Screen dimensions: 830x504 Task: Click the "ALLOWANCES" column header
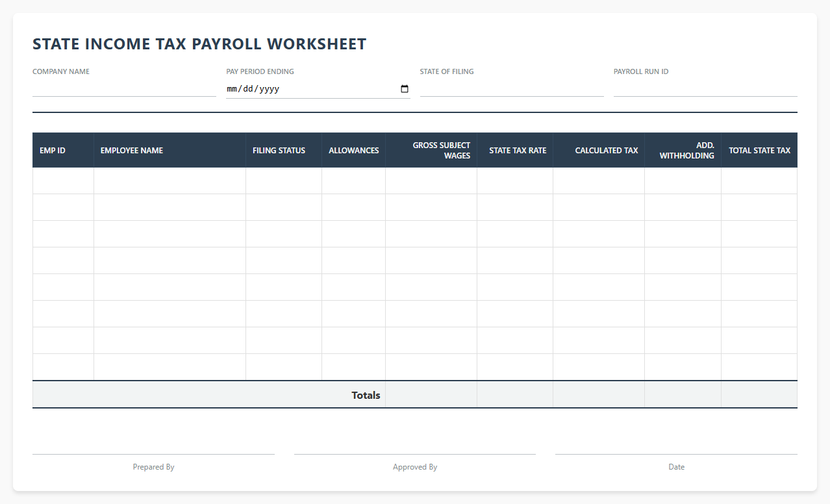[353, 150]
